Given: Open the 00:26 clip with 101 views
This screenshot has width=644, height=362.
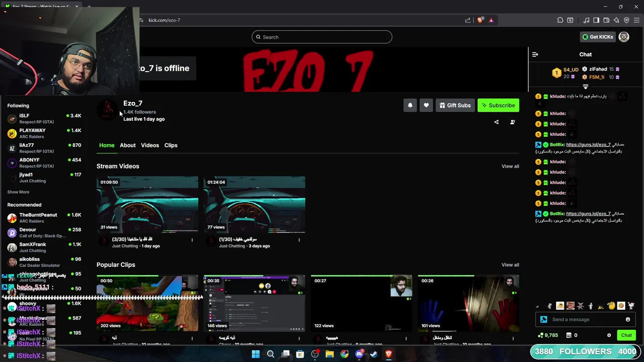Looking at the screenshot, I should click(468, 303).
